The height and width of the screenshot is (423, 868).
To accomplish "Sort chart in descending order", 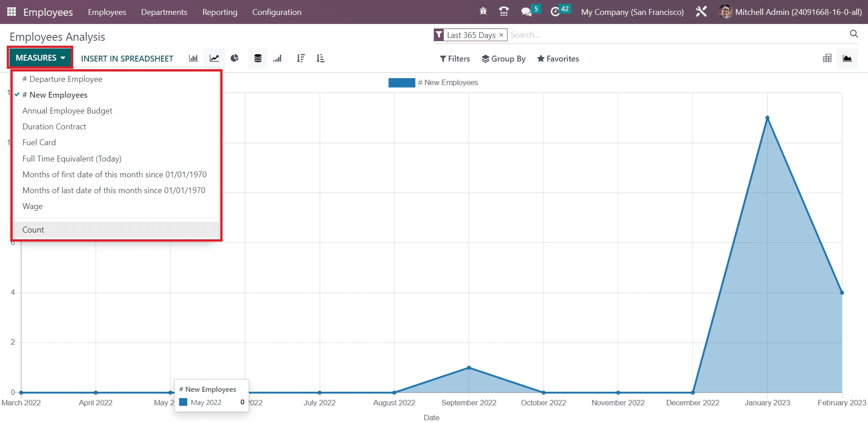I will (301, 58).
